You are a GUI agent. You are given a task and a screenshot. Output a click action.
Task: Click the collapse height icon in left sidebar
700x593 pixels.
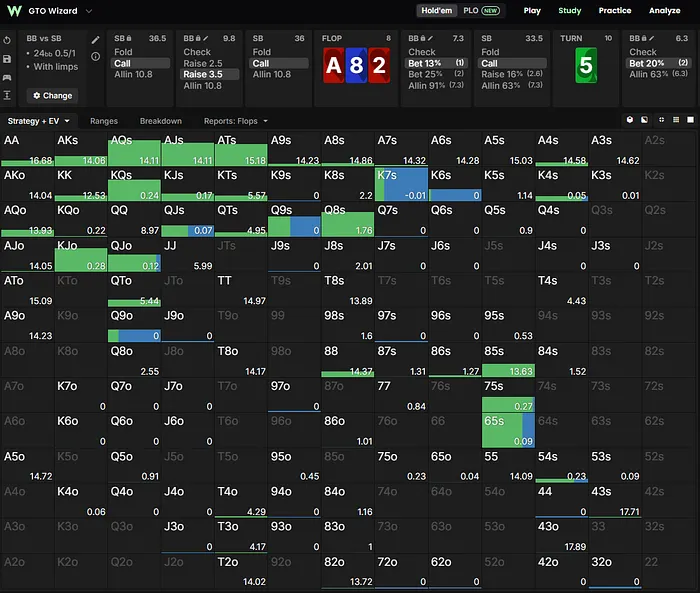pos(7,95)
